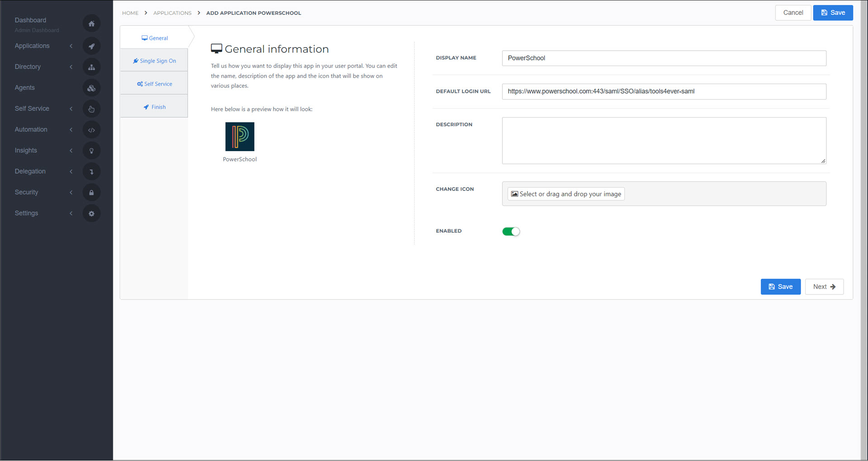This screenshot has width=868, height=461.
Task: Click the Directory hierarchy icon
Action: (91, 67)
